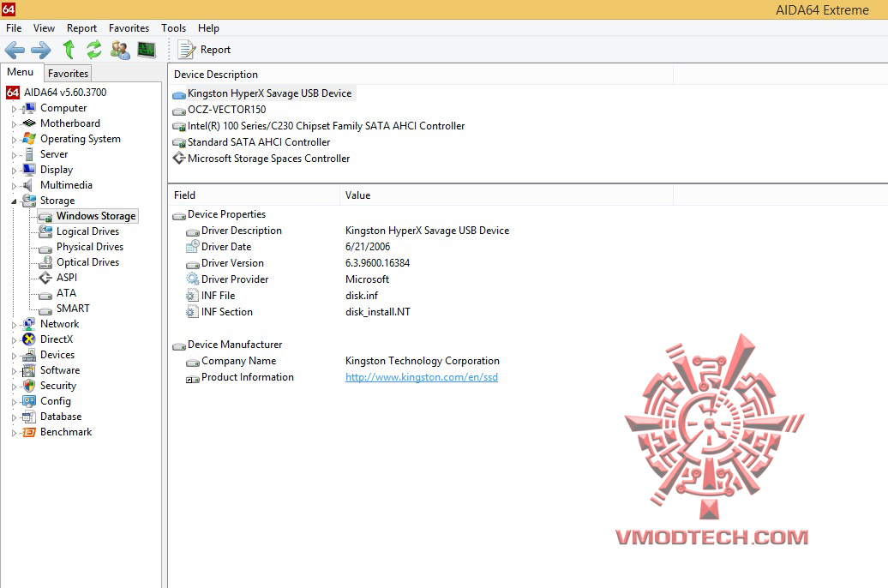Open the File menu
The height and width of the screenshot is (588, 888).
coord(14,28)
